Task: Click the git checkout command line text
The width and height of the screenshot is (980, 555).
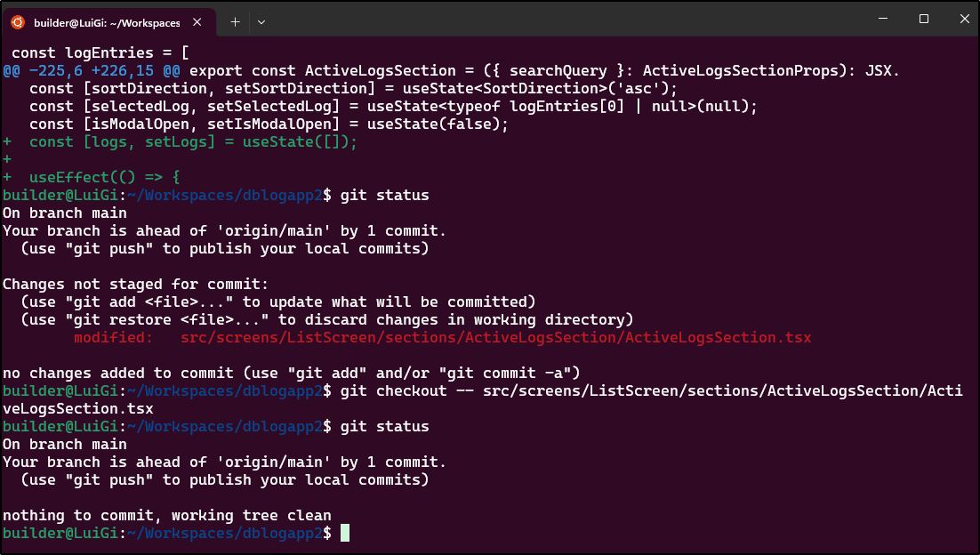Action: [x=483, y=399]
